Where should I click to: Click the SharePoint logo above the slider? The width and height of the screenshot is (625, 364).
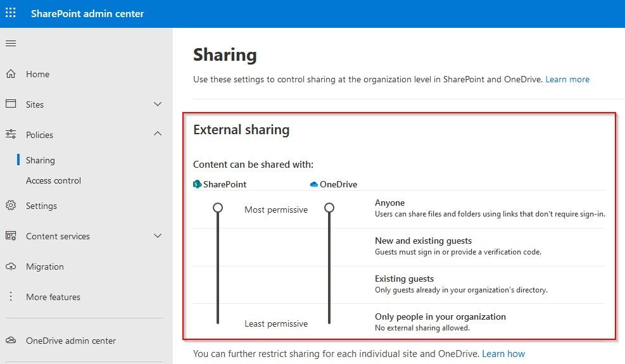[x=198, y=184]
